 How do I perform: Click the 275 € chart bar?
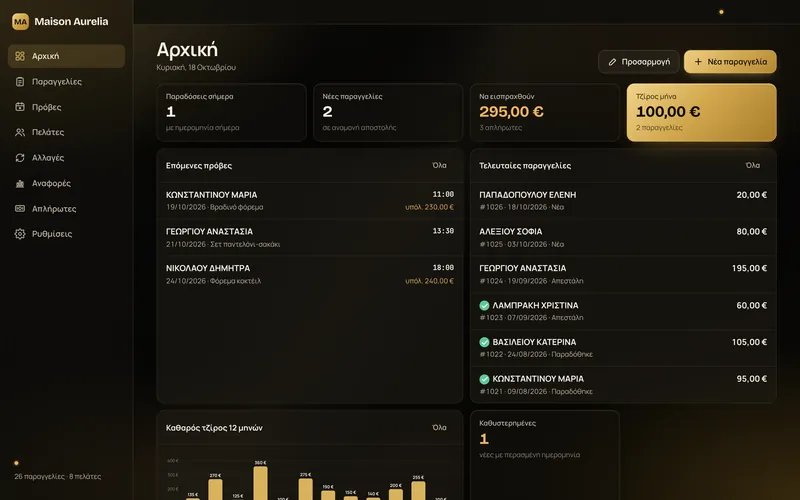(x=306, y=489)
